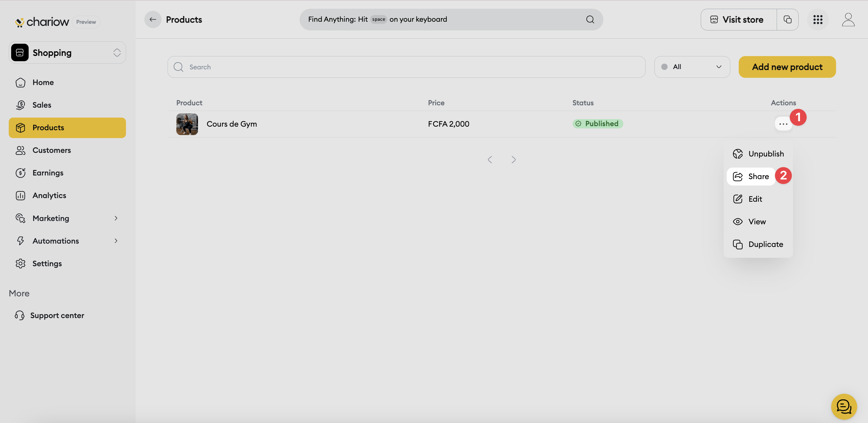Click the magnifier icon in Find Anything bar
The image size is (868, 423).
(x=590, y=20)
